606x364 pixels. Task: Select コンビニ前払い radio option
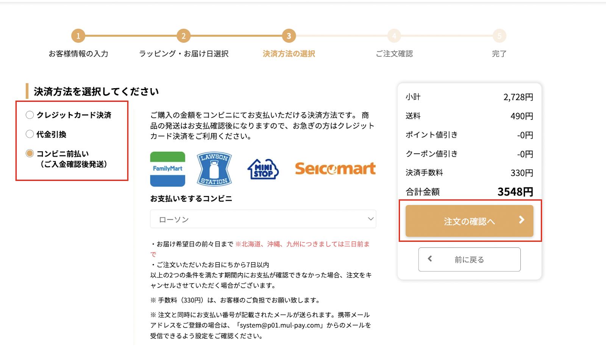click(x=30, y=153)
